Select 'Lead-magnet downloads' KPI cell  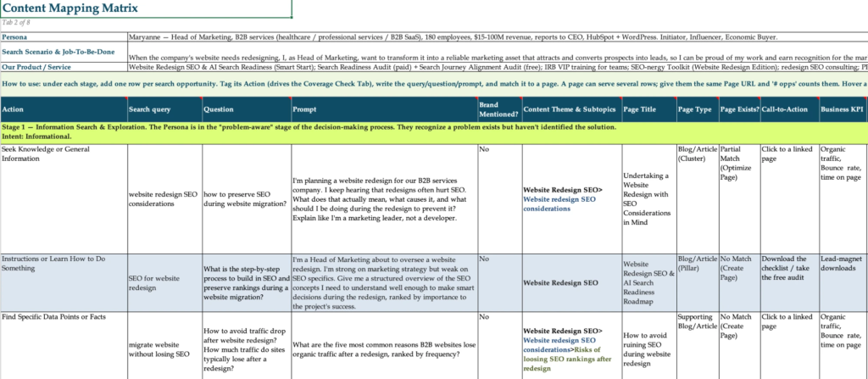click(x=843, y=282)
